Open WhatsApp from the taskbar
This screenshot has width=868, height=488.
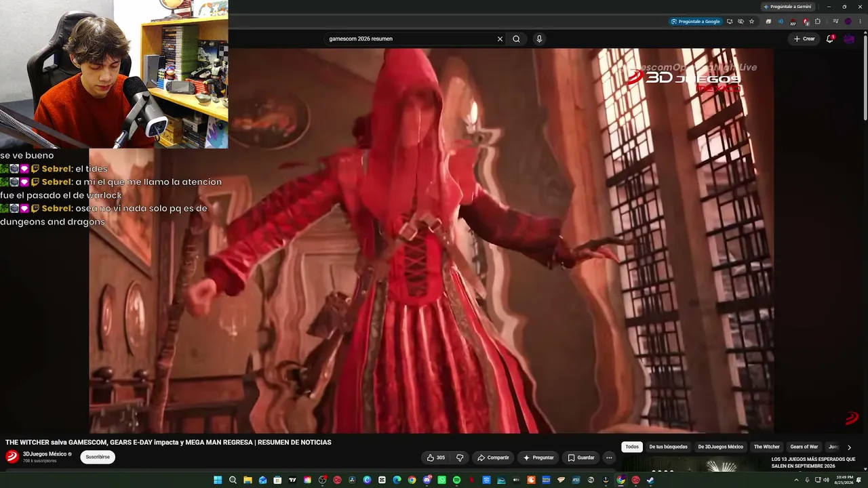(441, 480)
